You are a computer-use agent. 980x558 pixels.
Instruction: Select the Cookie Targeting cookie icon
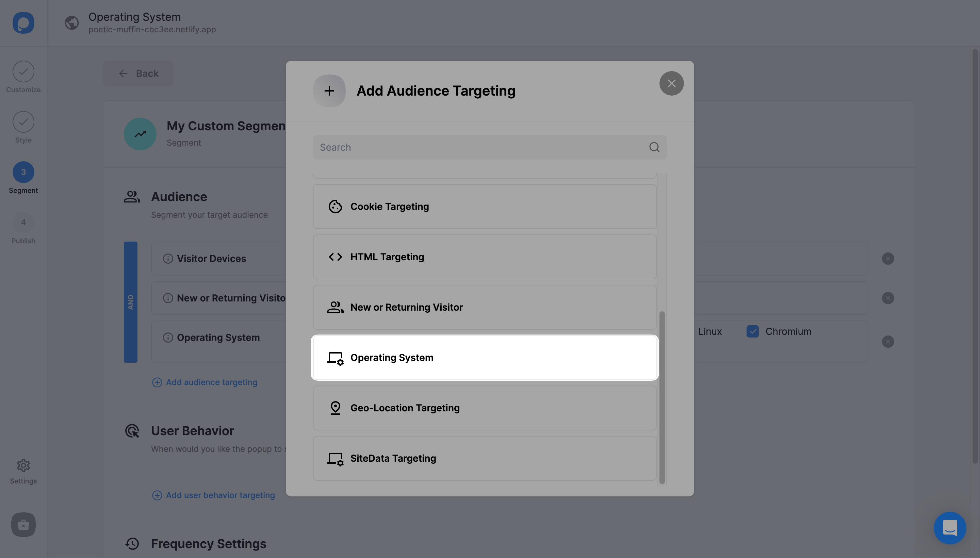[336, 206]
